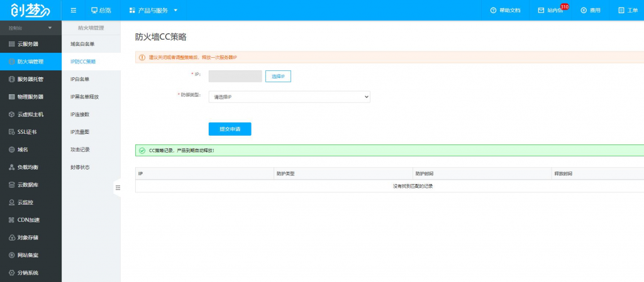Click the 费用 coin icon

tap(584, 10)
